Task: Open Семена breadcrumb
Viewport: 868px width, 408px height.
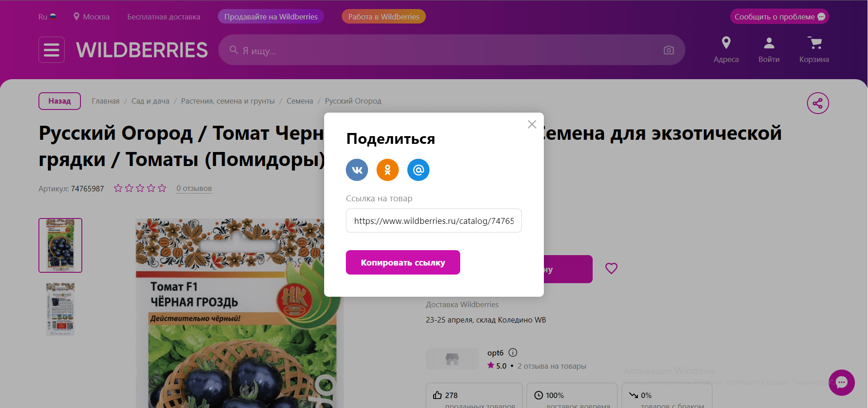Action: pyautogui.click(x=300, y=101)
